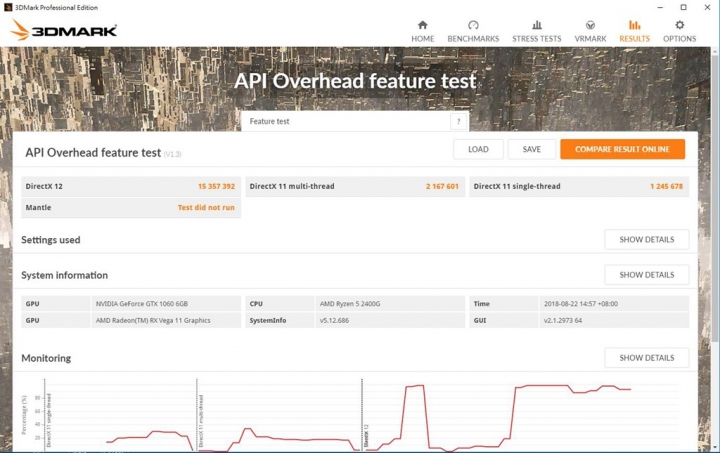Screen dimensions: 720x453
Task: Click the 'CPU' row label
Action: pyautogui.click(x=256, y=304)
